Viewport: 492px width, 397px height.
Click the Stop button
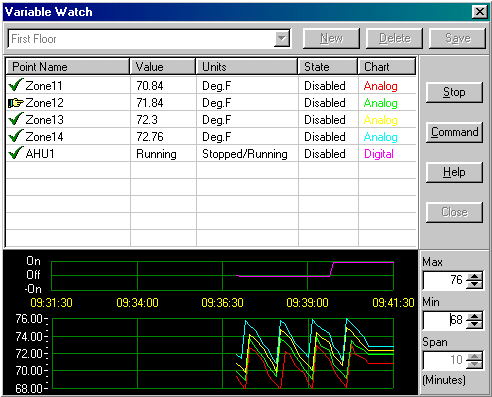[454, 92]
